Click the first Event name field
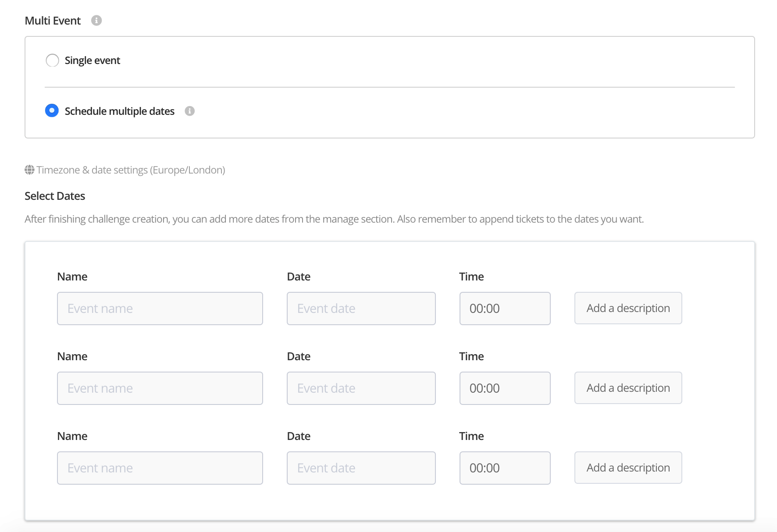The height and width of the screenshot is (532, 777). tap(160, 309)
